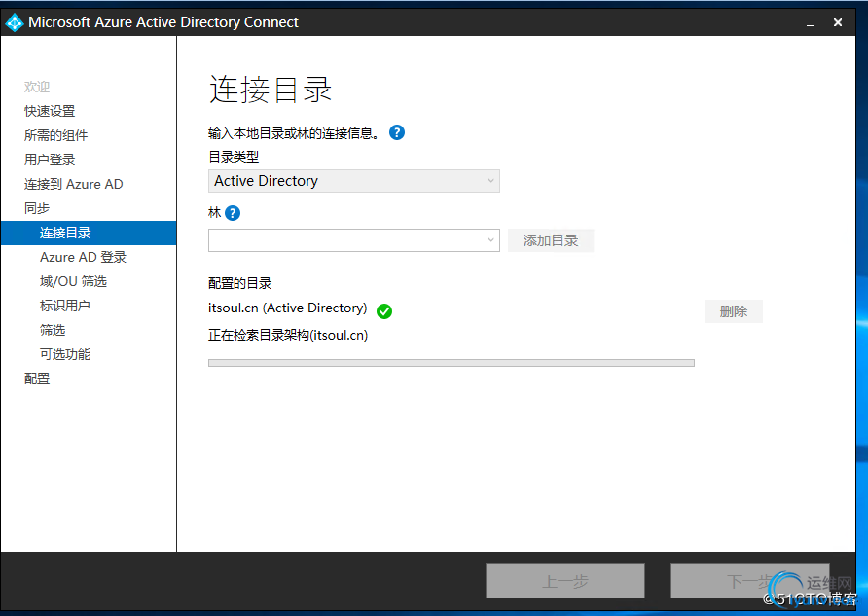This screenshot has width=868, height=616.
Task: Select the 同步 step
Action: pos(37,208)
